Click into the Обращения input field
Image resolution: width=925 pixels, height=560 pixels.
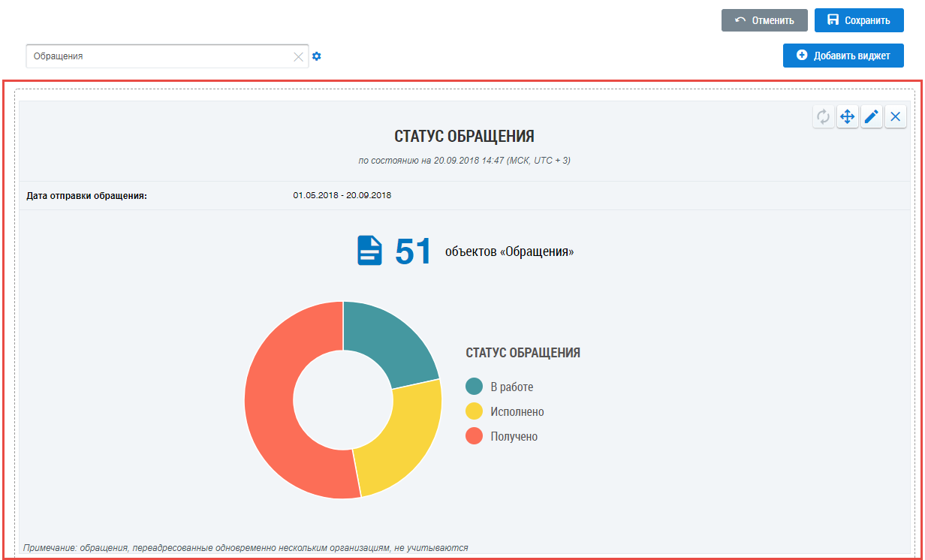158,56
